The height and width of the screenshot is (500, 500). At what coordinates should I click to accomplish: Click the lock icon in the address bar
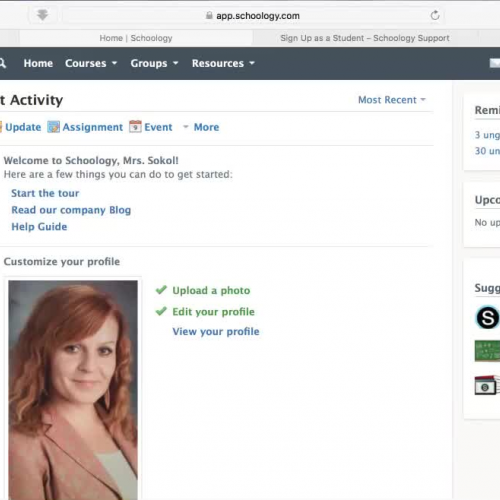[209, 15]
